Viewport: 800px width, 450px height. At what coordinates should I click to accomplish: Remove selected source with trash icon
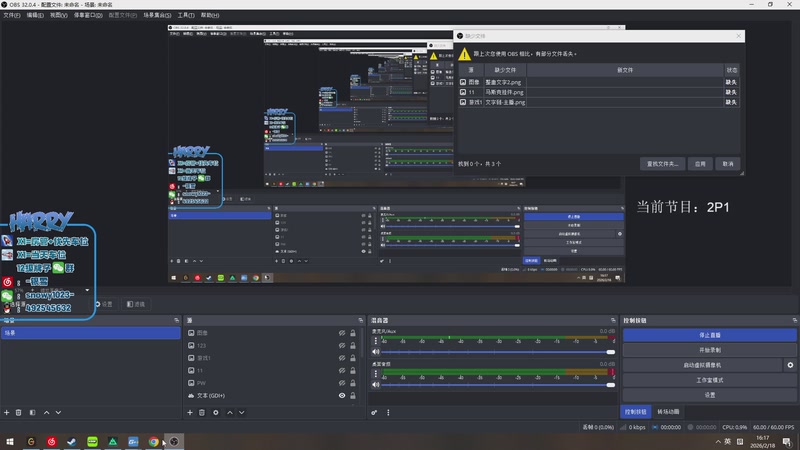[x=202, y=412]
